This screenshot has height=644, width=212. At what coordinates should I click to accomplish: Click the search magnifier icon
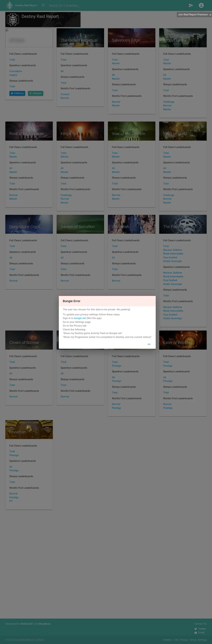pyautogui.click(x=43, y=5)
